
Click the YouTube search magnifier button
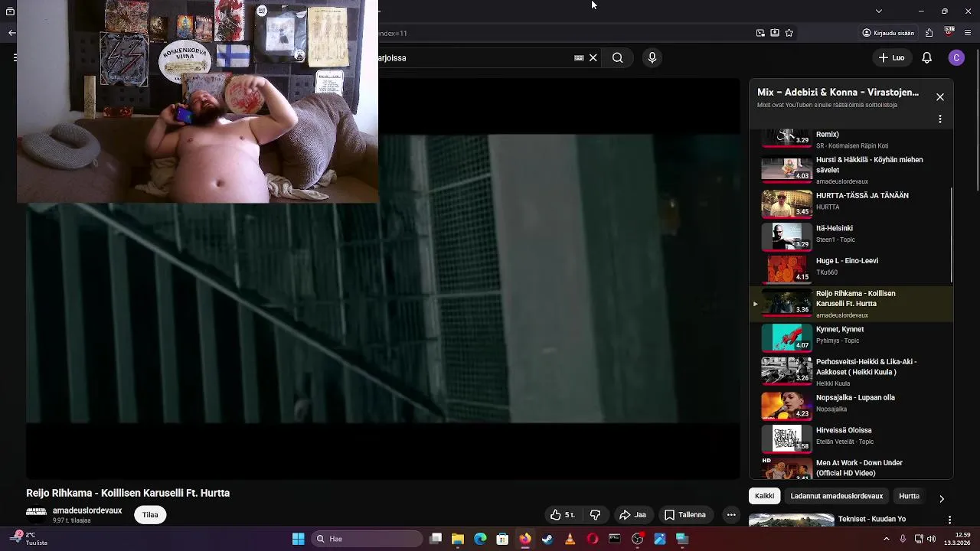(617, 57)
